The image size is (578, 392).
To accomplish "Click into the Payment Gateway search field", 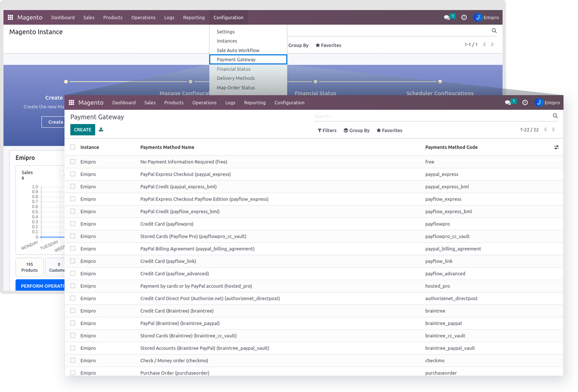I will [x=430, y=116].
